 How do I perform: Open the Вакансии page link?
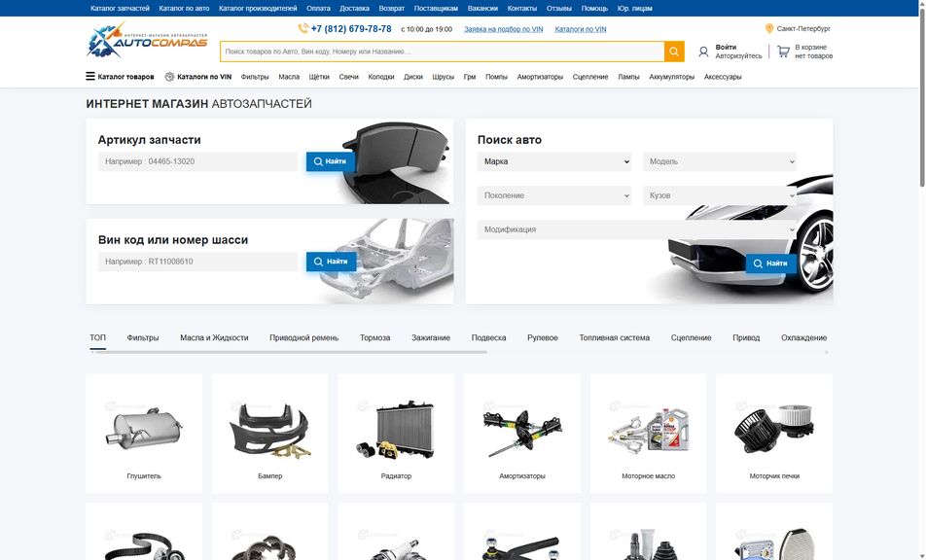482,8
